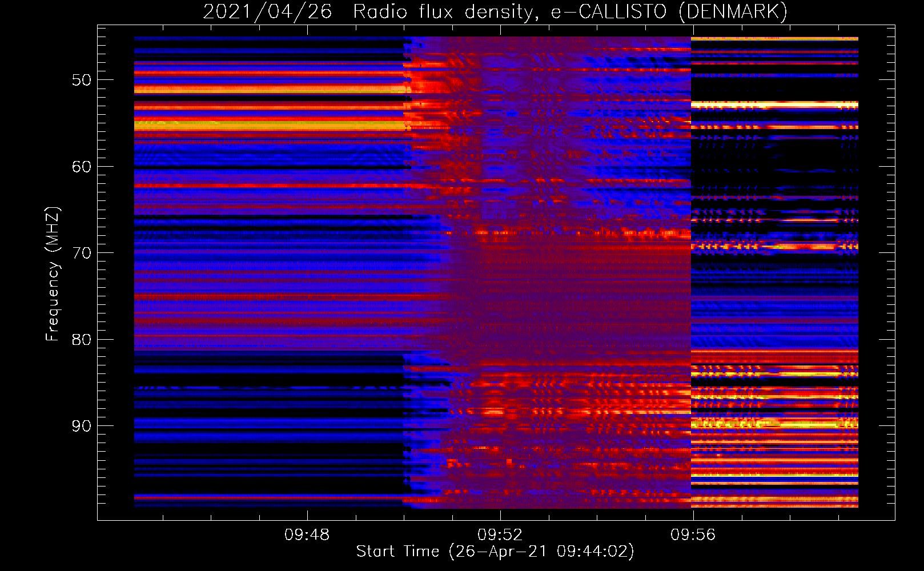Click the 09:52 time tick label
The height and width of the screenshot is (571, 924).
(x=500, y=535)
